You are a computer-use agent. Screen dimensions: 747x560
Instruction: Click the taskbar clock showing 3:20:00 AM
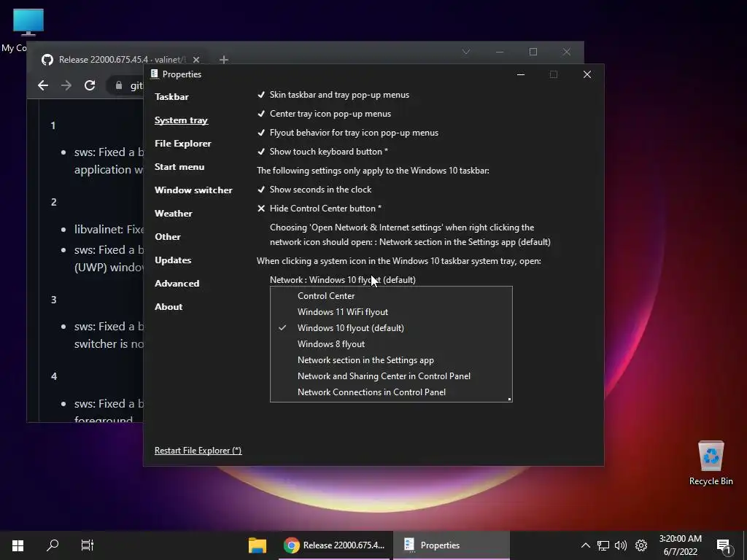(681, 545)
